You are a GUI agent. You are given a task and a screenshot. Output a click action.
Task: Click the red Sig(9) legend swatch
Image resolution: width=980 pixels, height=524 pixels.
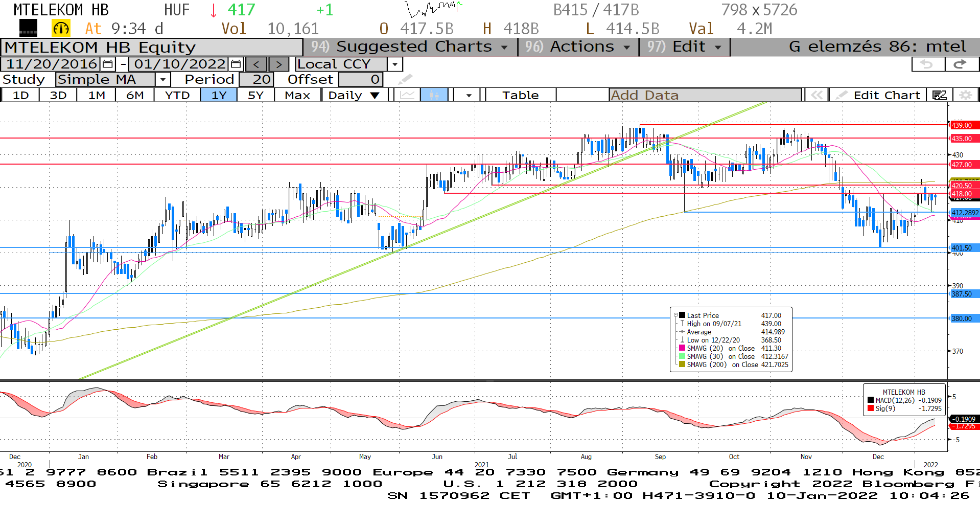click(x=871, y=408)
